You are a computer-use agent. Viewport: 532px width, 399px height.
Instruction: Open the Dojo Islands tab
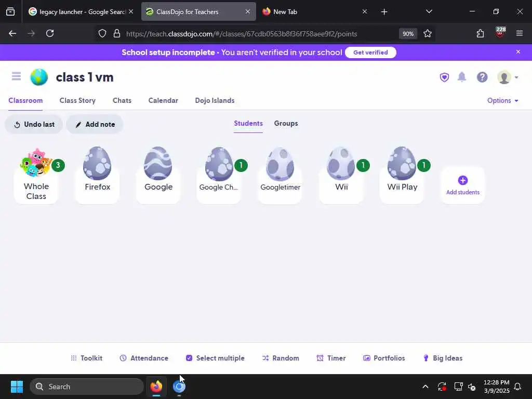click(215, 100)
